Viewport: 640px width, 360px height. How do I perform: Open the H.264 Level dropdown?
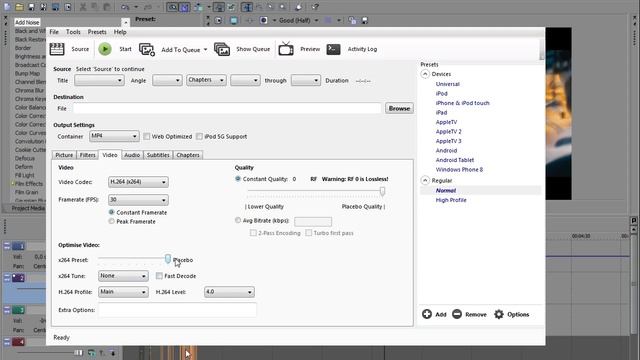(x=229, y=292)
